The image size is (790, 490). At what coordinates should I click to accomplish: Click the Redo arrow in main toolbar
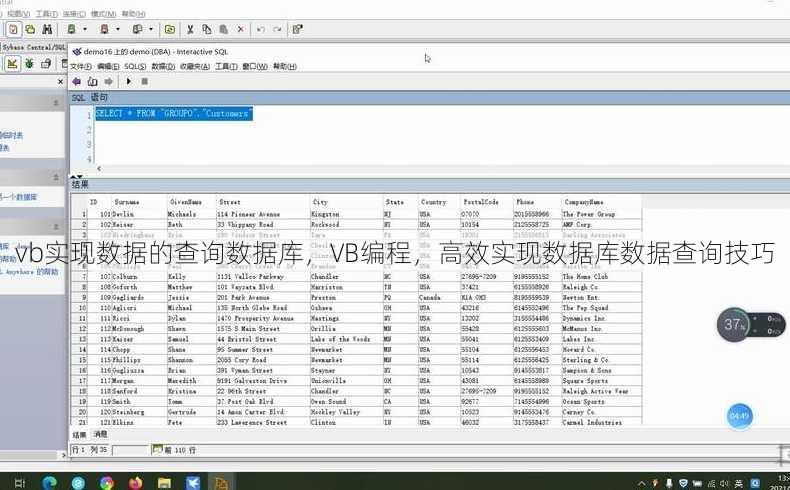[277, 29]
